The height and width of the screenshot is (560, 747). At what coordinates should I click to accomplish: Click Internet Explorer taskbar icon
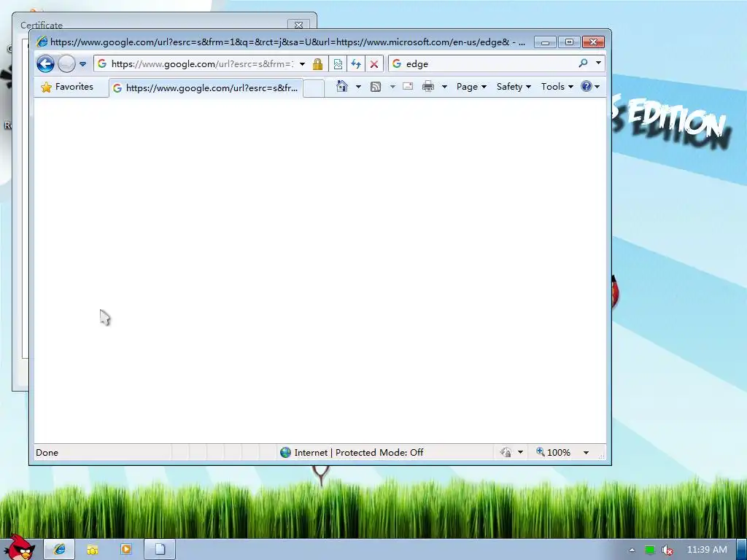click(x=60, y=550)
